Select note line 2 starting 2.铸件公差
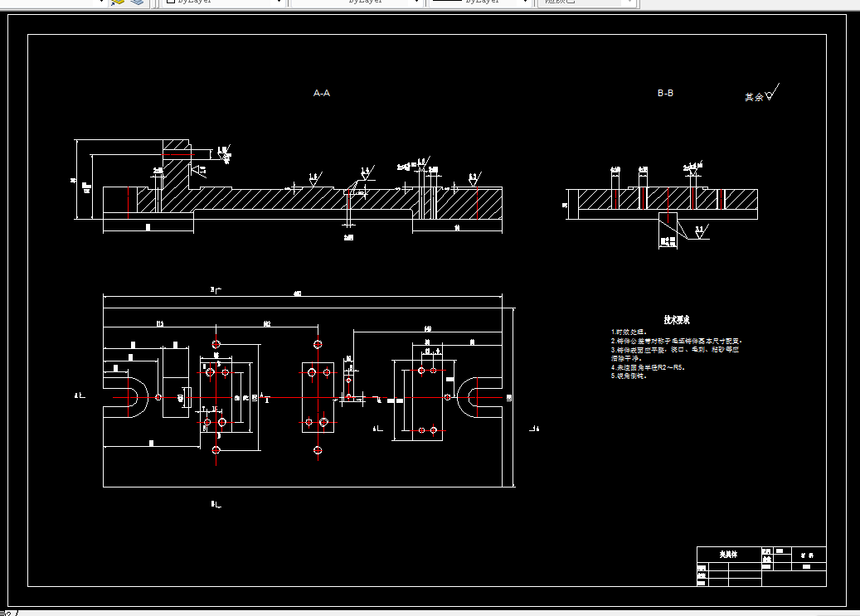 (x=676, y=341)
